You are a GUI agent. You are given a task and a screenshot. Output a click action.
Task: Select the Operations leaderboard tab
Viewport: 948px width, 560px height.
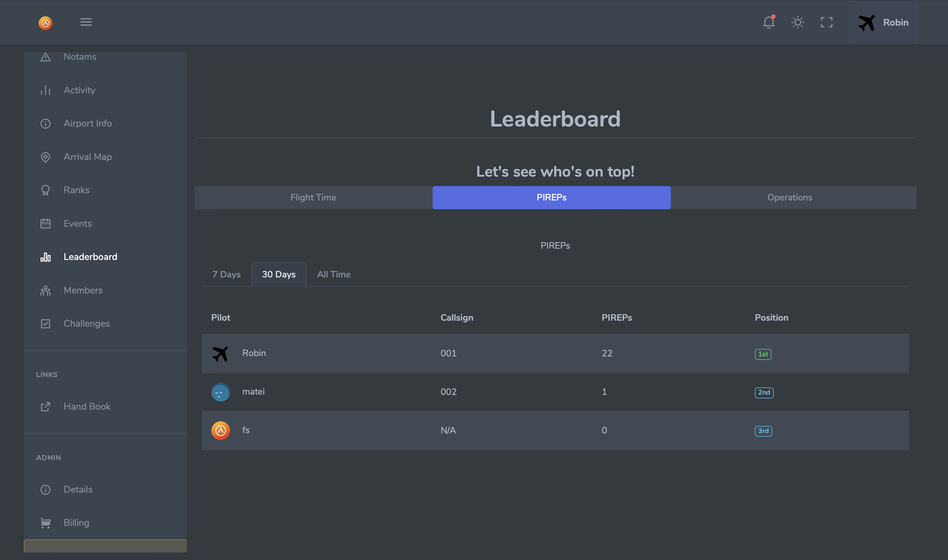coord(789,197)
